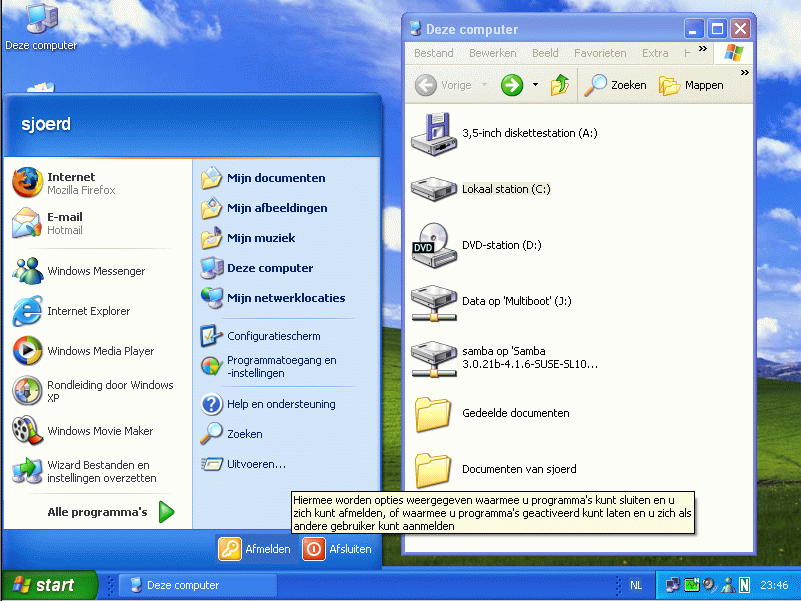
Task: Open the Favorieten menu
Action: click(x=600, y=53)
